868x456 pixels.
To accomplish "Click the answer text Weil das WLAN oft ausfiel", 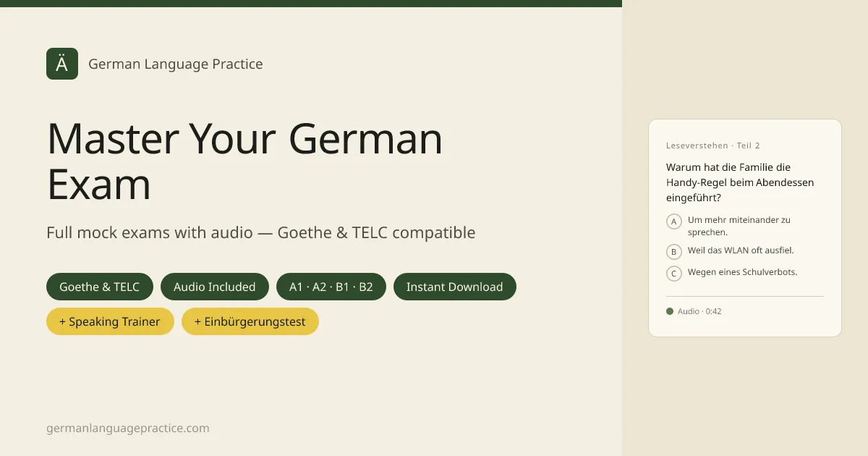I will click(x=741, y=250).
